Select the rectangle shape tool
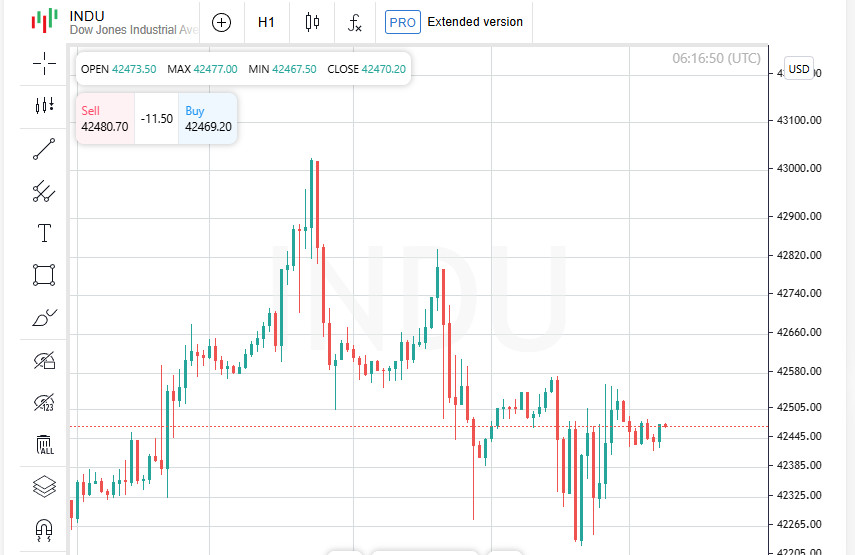The width and height of the screenshot is (855, 555). click(44, 275)
